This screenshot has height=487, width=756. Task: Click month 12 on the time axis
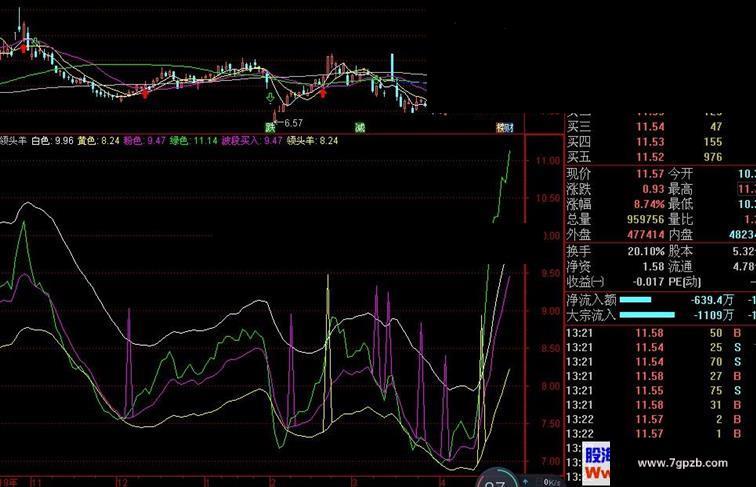[x=122, y=482]
